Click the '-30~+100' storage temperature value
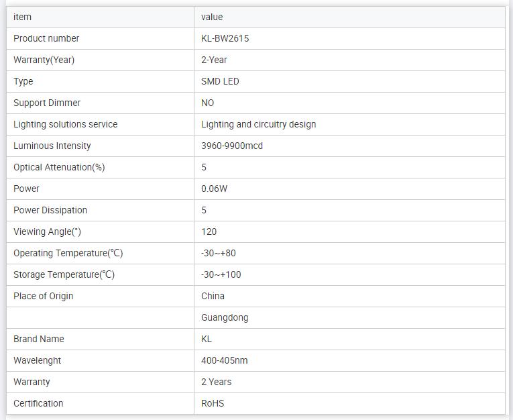Screen dimensions: 513x420 221,274
